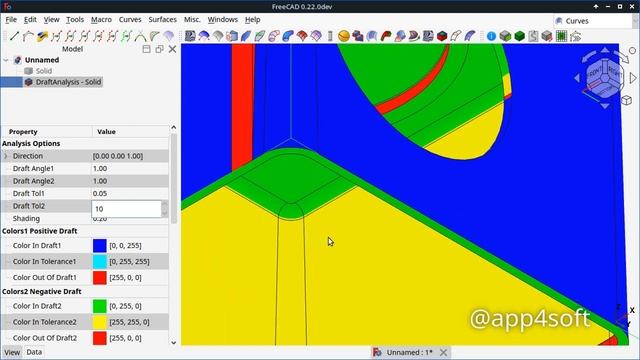Click the green curve tool icon
This screenshot has height=360, width=640.
[x=127, y=36]
